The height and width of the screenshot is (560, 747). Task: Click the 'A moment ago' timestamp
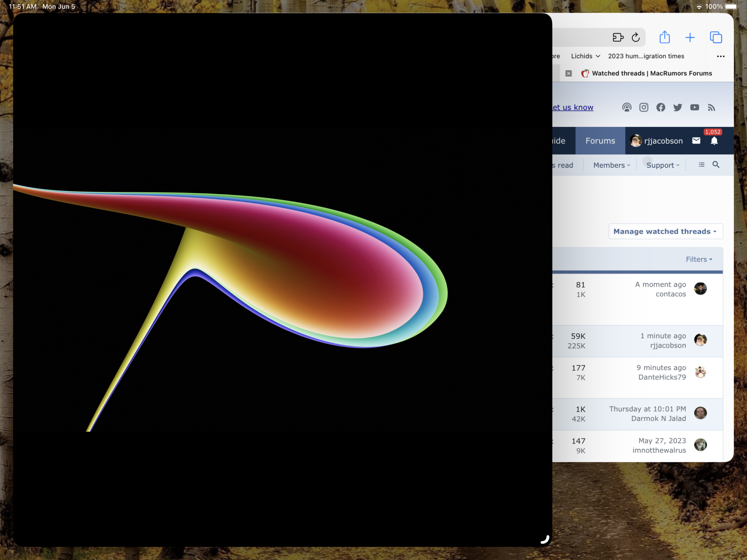(660, 284)
